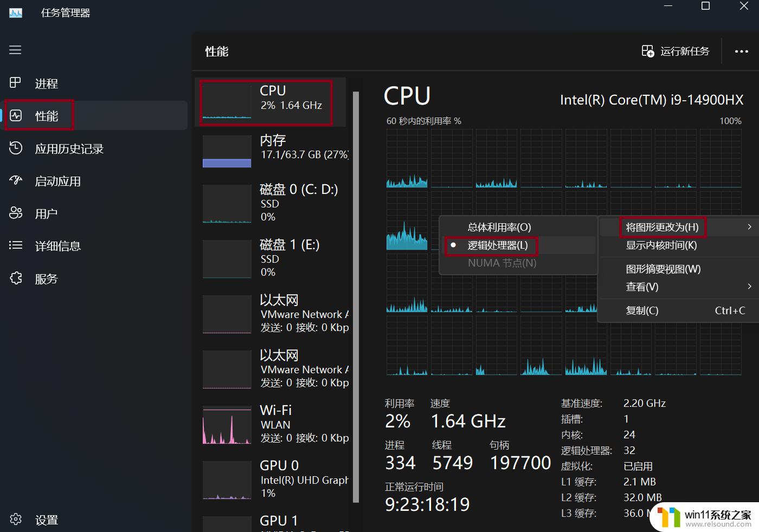Click the Settings (设置) gear icon
Viewport: 759px width, 532px height.
pos(16,519)
